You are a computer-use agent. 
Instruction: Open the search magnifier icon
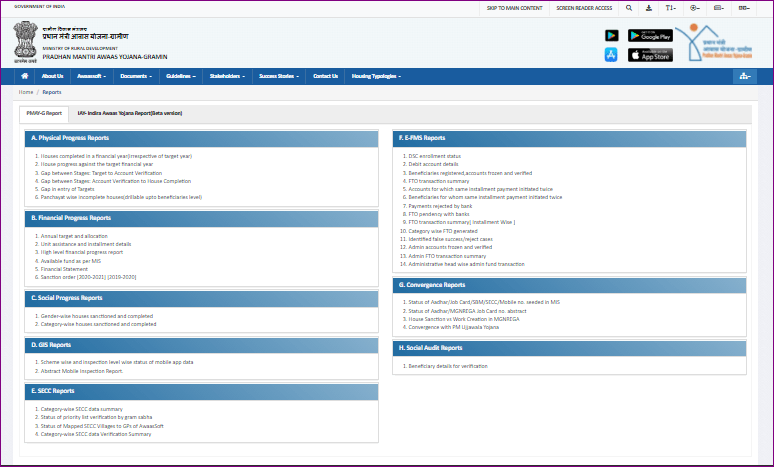click(629, 7)
